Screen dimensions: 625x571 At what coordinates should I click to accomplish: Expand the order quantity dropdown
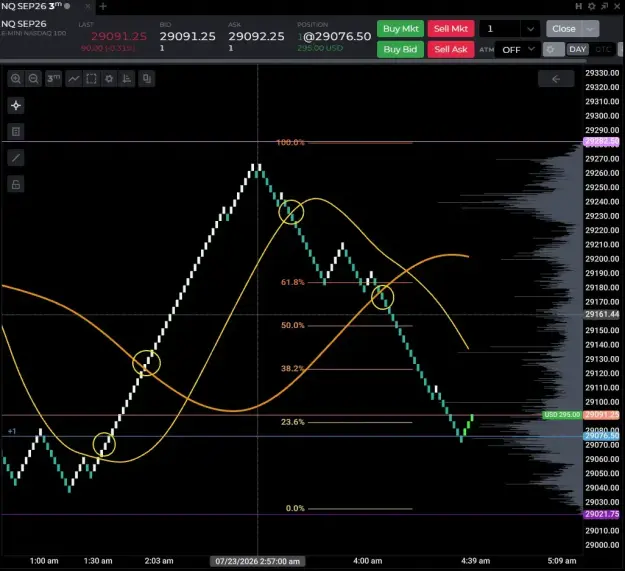click(530, 29)
